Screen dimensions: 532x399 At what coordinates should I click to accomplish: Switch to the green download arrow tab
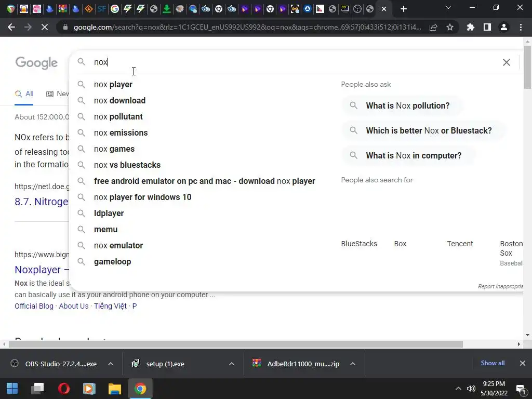point(167,9)
